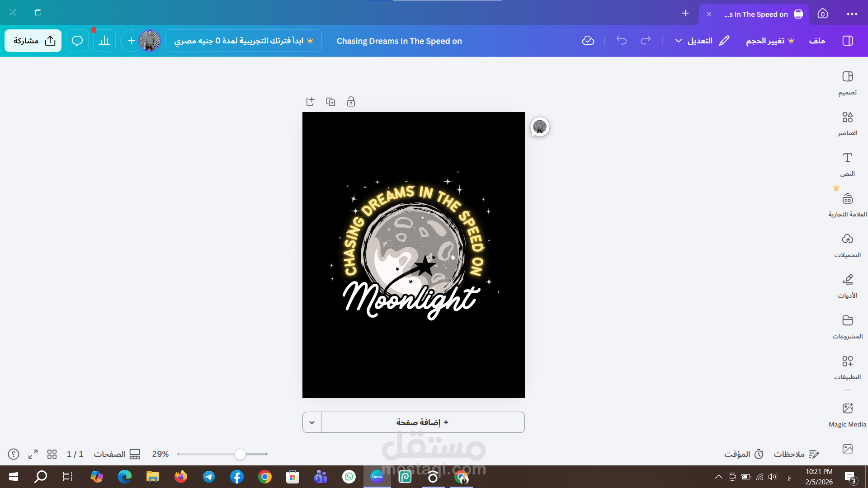Open the File (ملف) menu
This screenshot has width=868, height=488.
tap(817, 41)
